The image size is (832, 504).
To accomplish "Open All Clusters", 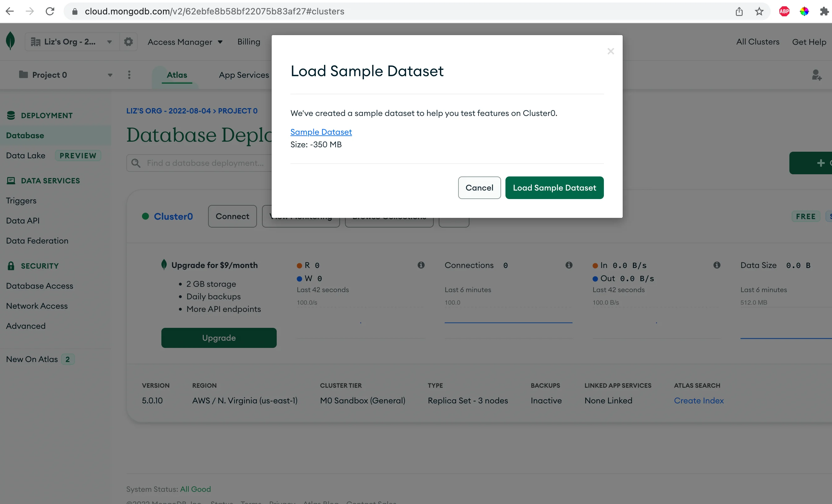I will [x=758, y=42].
